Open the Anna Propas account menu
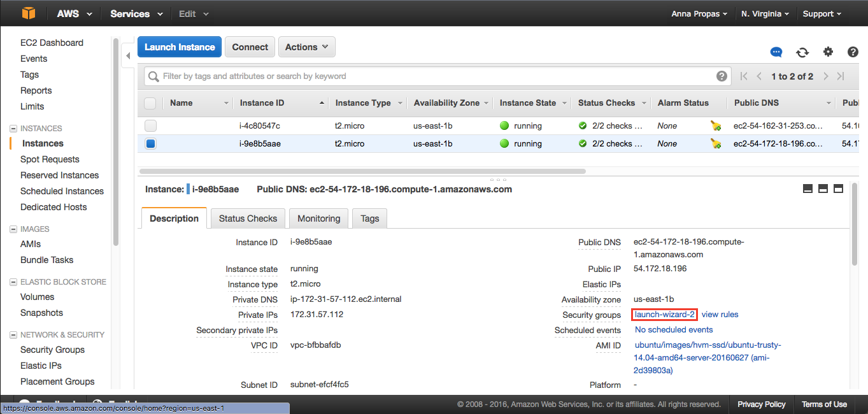The width and height of the screenshot is (868, 414). point(700,13)
